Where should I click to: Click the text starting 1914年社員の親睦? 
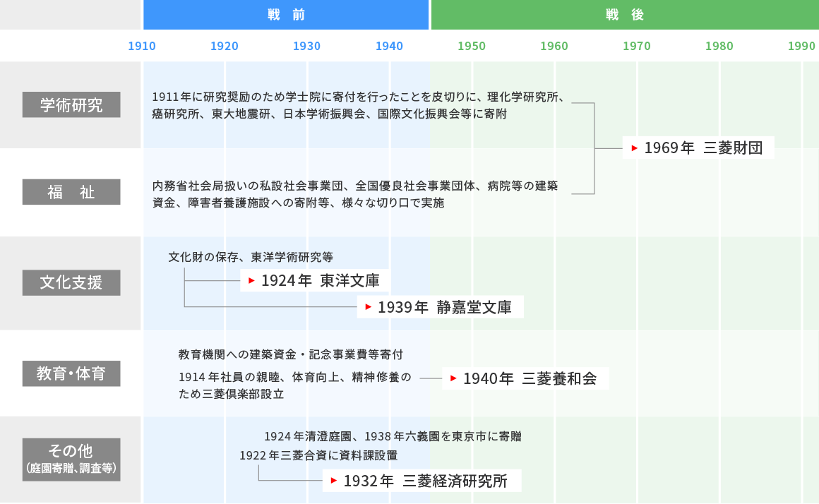pyautogui.click(x=295, y=385)
